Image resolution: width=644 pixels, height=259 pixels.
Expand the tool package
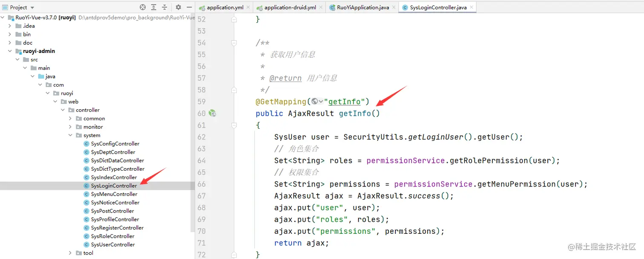70,253
